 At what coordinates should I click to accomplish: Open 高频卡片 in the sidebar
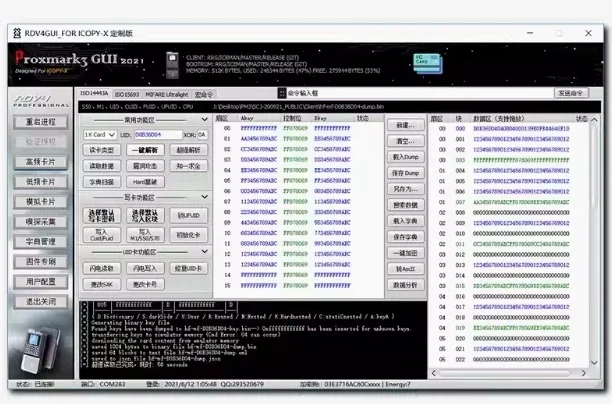point(41,162)
